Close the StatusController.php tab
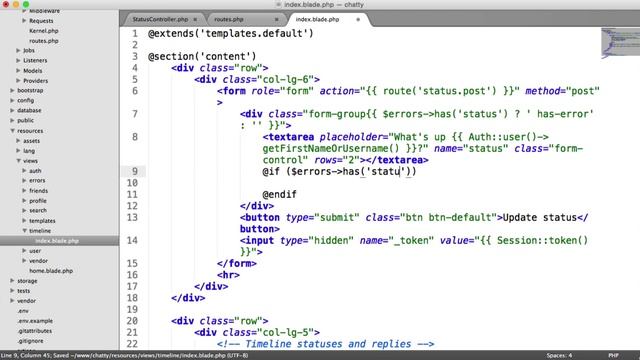The height and width of the screenshot is (360, 640). [195, 19]
